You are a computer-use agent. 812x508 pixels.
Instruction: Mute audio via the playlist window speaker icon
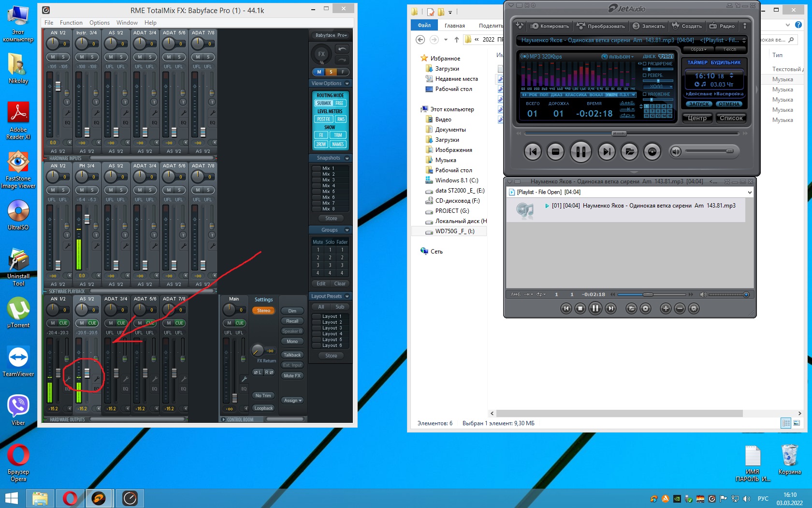pyautogui.click(x=703, y=294)
